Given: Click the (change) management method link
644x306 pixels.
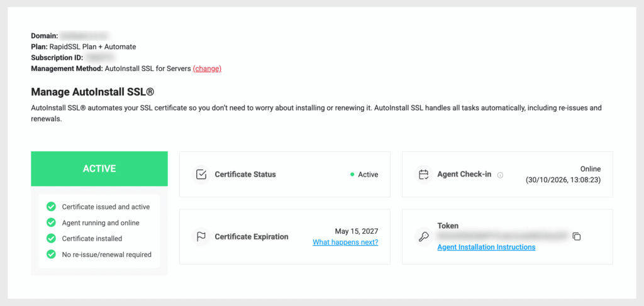Looking at the screenshot, I should click(207, 69).
